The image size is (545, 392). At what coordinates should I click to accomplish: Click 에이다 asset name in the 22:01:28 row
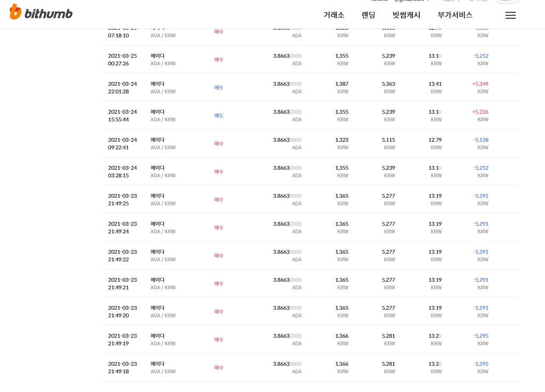click(x=157, y=84)
